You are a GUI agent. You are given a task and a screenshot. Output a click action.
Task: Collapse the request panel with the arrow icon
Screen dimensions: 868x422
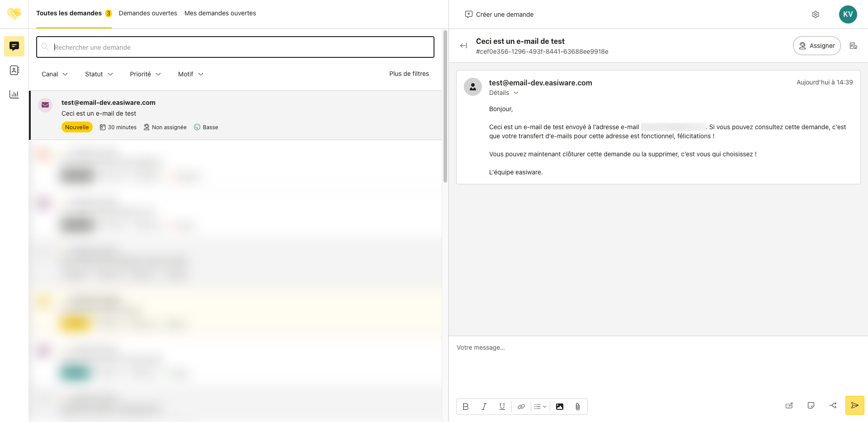[x=463, y=46]
